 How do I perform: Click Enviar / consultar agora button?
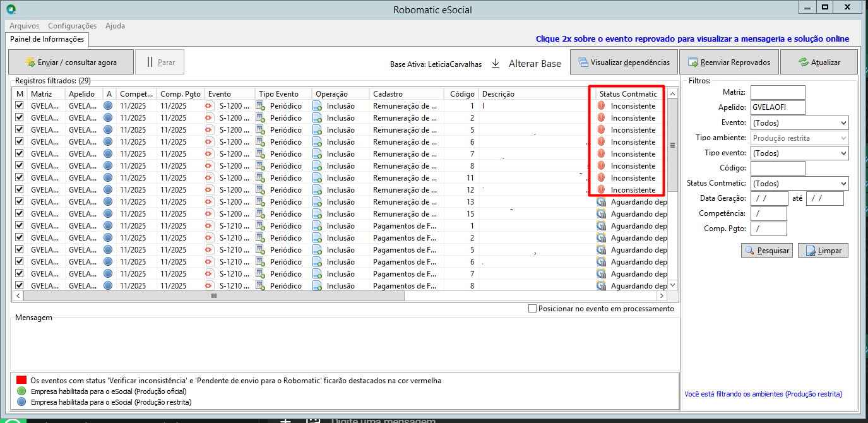coord(71,63)
